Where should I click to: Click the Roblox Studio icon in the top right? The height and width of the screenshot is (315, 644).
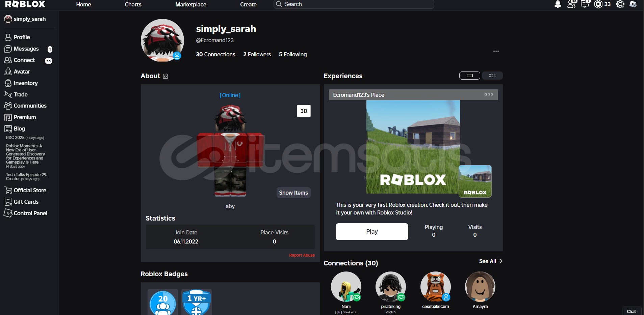click(634, 4)
